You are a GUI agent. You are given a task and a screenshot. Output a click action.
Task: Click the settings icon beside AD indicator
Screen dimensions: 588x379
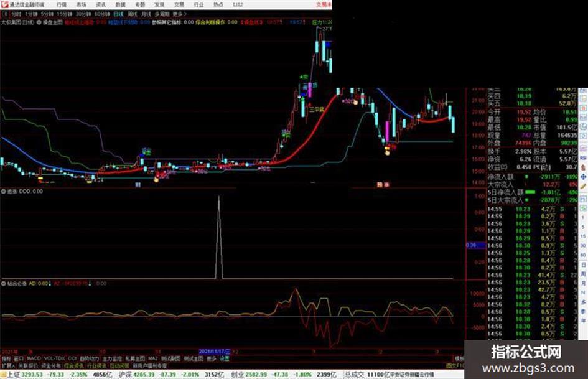(3, 284)
